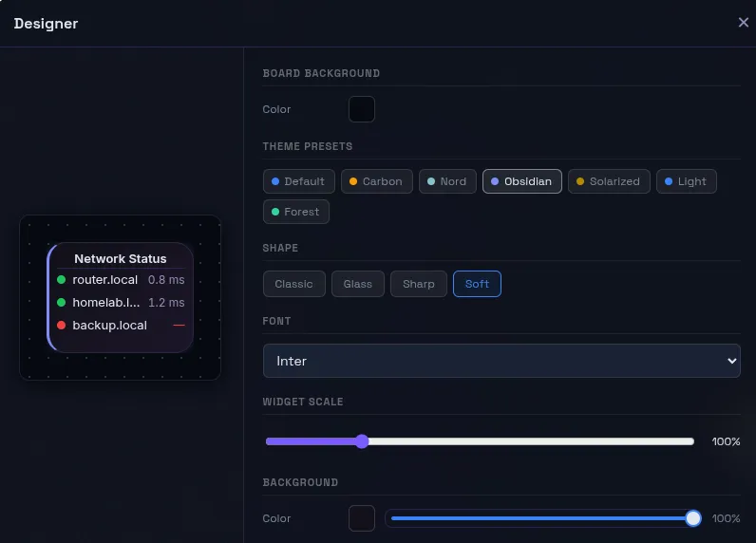
Task: Click the 1.2 ms latency value
Action: pos(166,303)
